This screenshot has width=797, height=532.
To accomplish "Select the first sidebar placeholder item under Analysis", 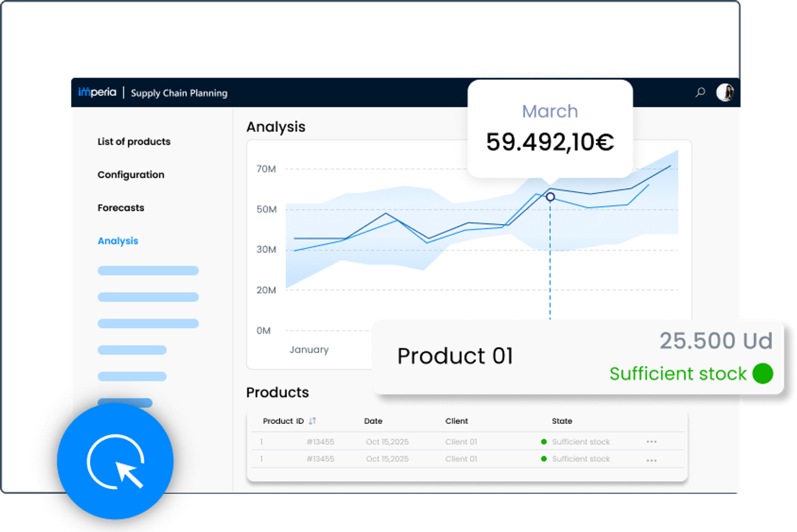I will tap(148, 271).
